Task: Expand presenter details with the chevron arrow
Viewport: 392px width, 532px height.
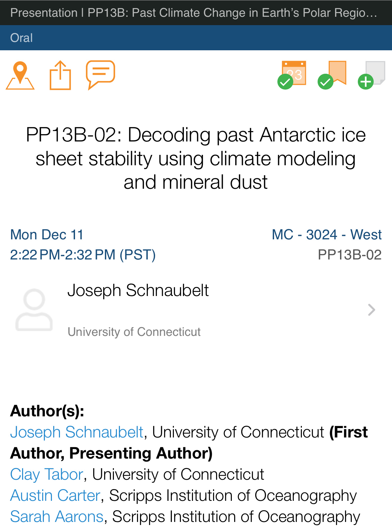Action: pyautogui.click(x=371, y=310)
